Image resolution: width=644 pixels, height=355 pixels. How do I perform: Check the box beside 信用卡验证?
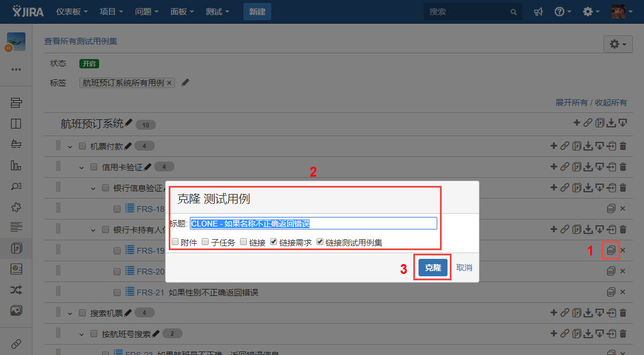click(x=94, y=167)
